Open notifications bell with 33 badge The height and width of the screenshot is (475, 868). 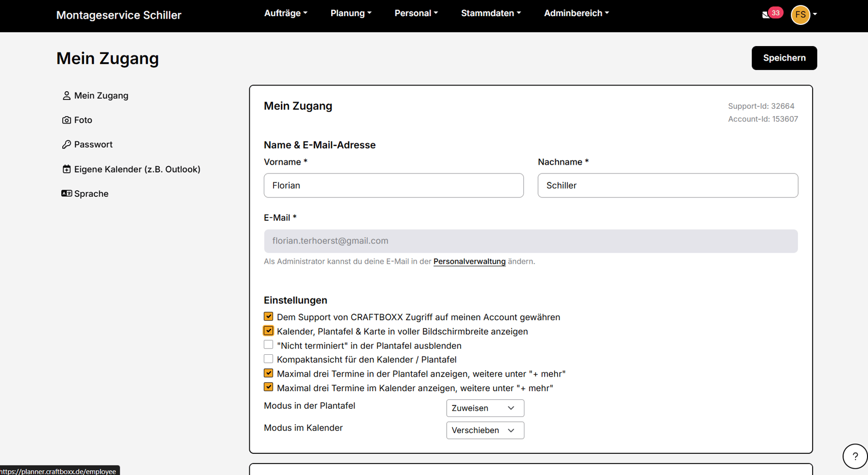pos(767,15)
